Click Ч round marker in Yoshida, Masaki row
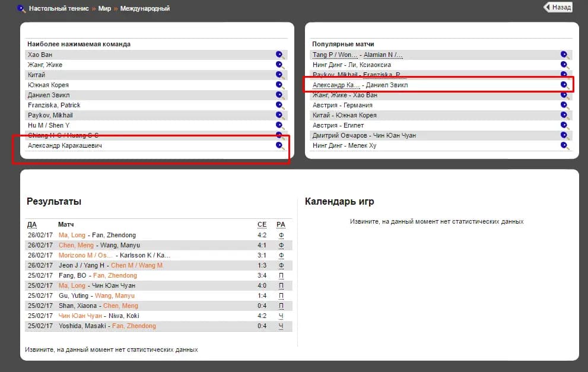The height and width of the screenshot is (372, 588). coord(281,326)
